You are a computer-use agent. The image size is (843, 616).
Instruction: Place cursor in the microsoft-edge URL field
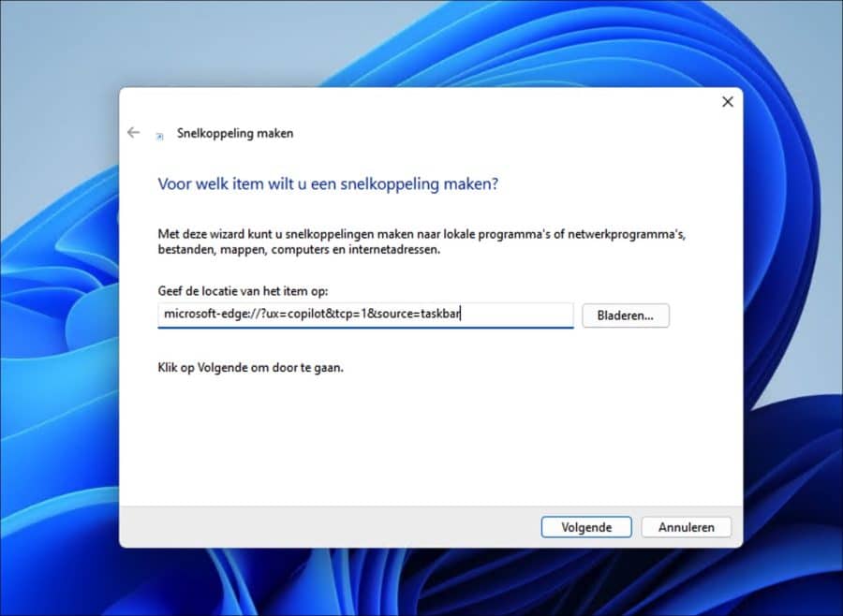[365, 315]
